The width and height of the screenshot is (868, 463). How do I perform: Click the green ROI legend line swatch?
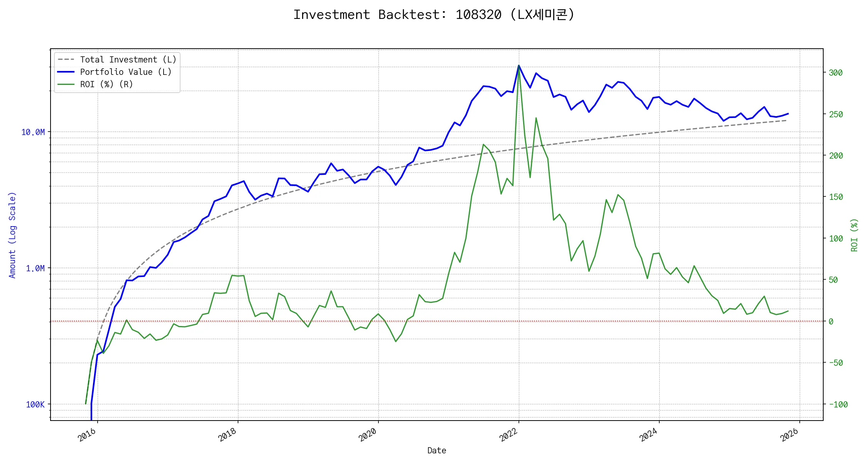(x=66, y=84)
